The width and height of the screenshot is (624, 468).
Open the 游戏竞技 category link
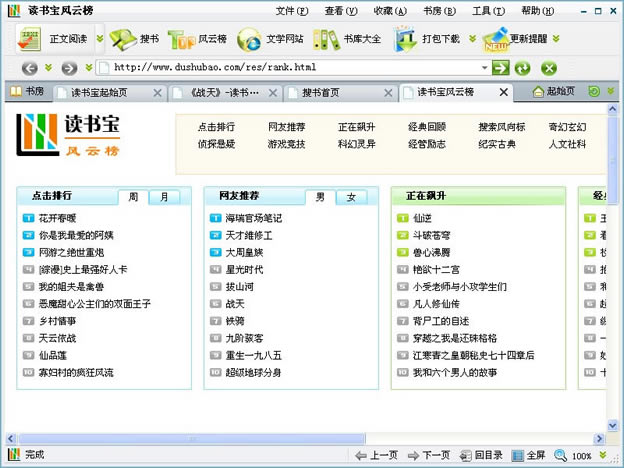(287, 144)
